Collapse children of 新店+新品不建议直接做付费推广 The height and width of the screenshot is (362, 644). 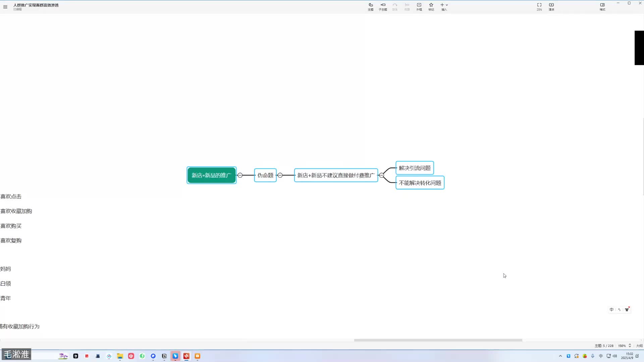(381, 175)
